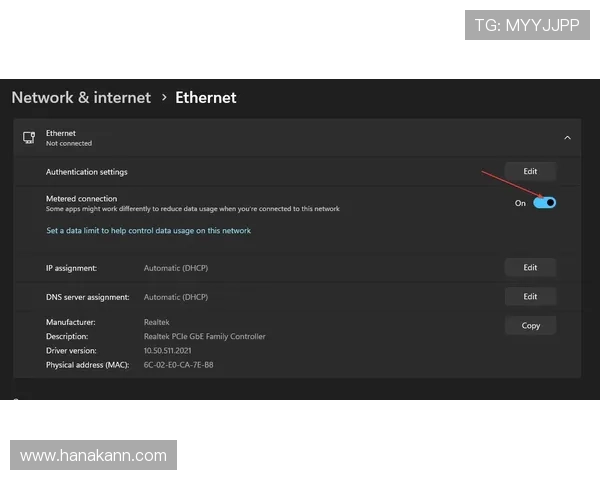
Task: Go back to Network & internet breadcrumb
Action: (x=81, y=98)
